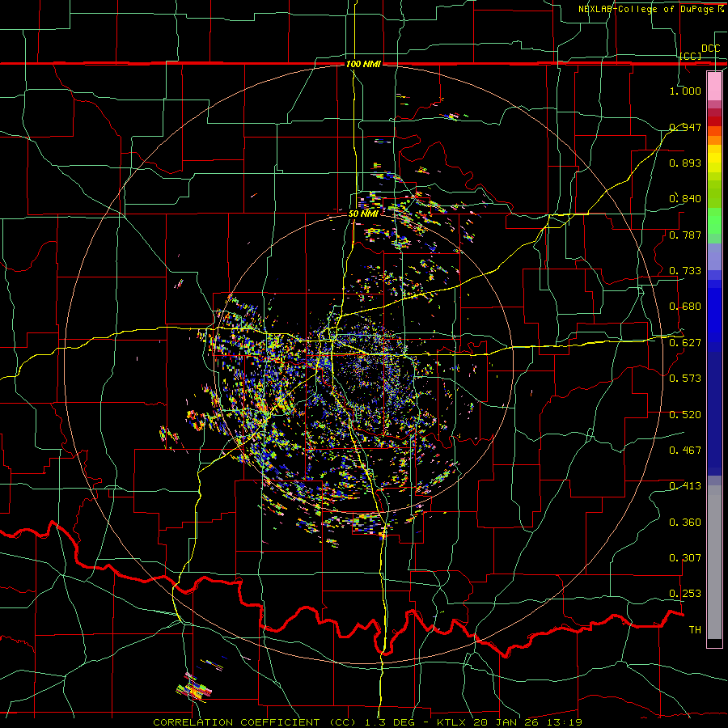
Task: Click the 13:19 timestamp in the footer
Action: pos(563,722)
